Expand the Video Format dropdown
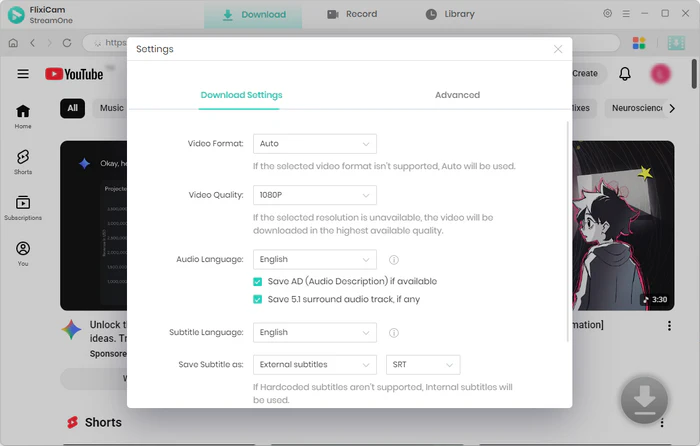The image size is (700, 446). point(314,144)
